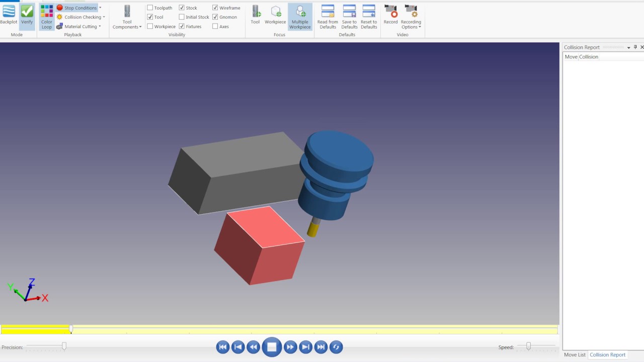Click the Material Cutting icon
This screenshot has height=362, width=644.
(x=60, y=27)
